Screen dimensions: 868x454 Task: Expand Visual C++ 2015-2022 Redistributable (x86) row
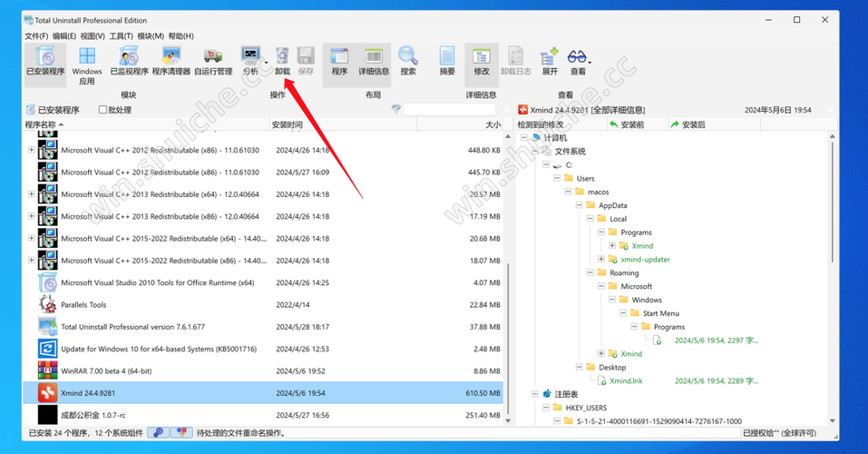[32, 260]
